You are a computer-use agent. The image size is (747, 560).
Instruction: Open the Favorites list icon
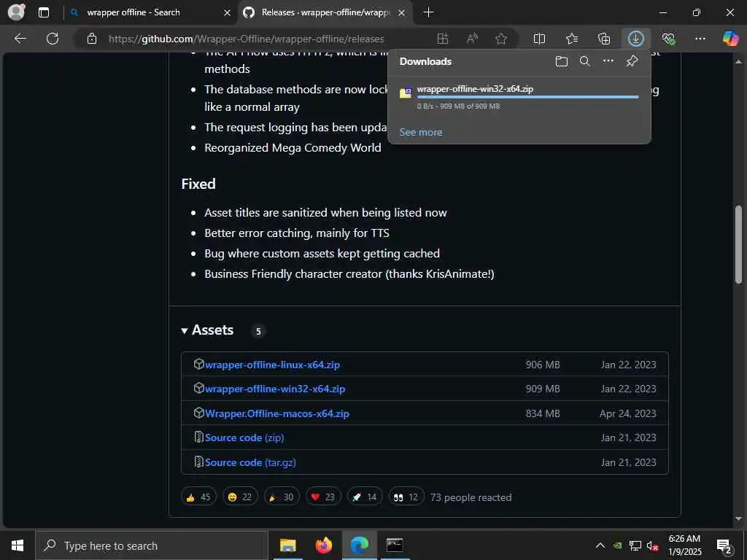pyautogui.click(x=572, y=39)
